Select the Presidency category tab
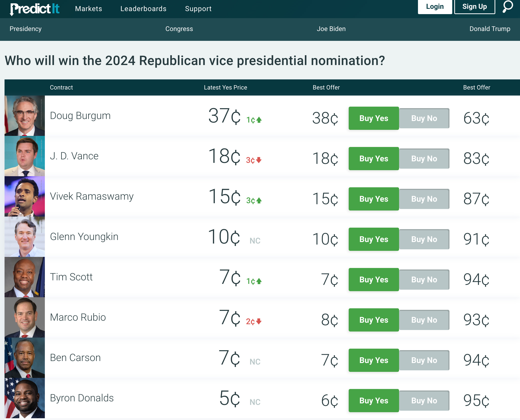Image resolution: width=520 pixels, height=420 pixels. coord(25,29)
